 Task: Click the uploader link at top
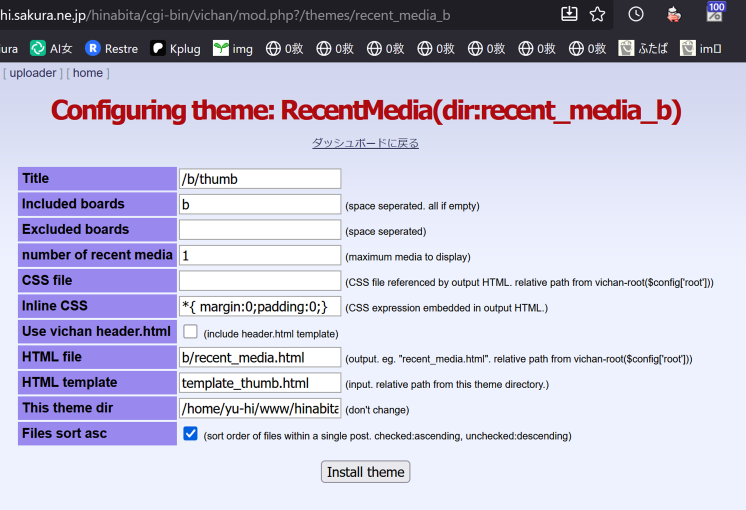pos(33,73)
